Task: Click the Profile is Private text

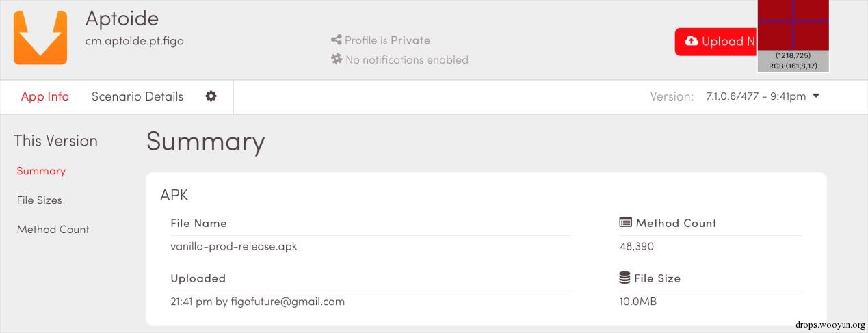Action: tap(388, 40)
